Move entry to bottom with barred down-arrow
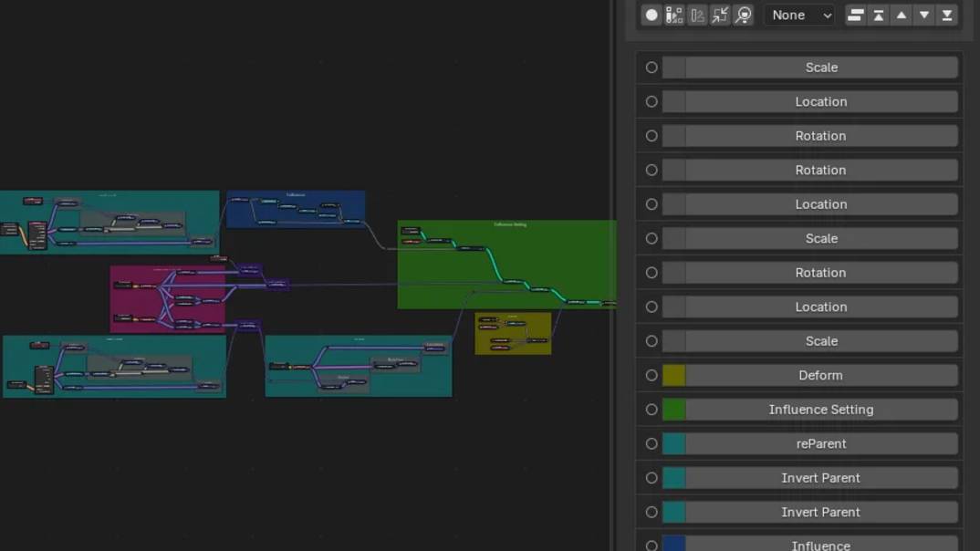Viewport: 980px width, 551px height. point(947,15)
